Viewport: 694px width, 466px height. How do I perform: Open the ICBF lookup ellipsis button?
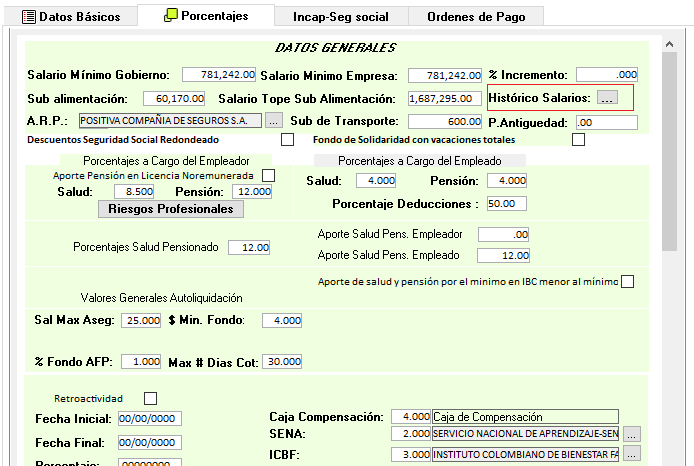[x=631, y=454]
